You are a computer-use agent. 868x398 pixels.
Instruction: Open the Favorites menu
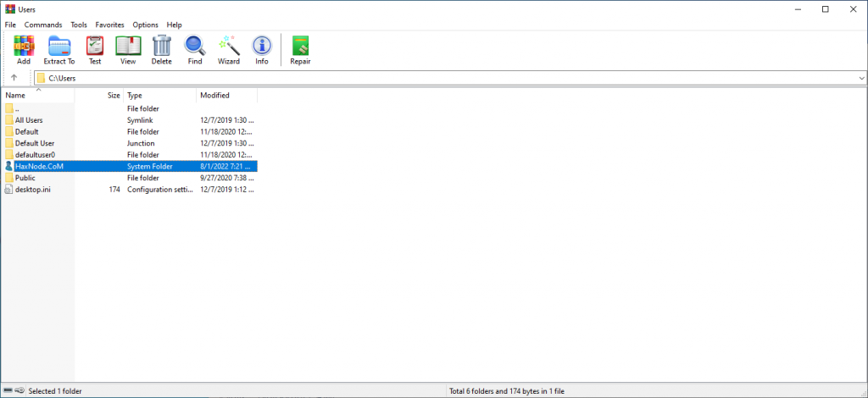click(109, 25)
